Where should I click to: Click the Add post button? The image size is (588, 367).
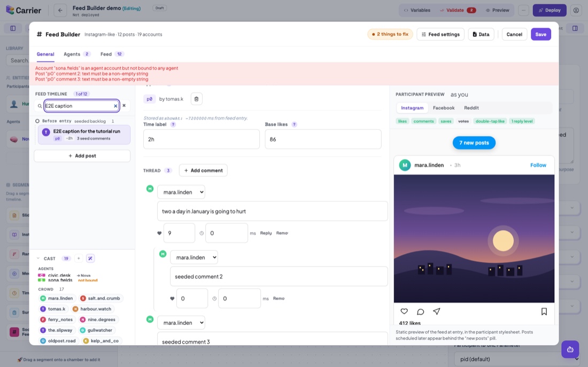point(82,156)
